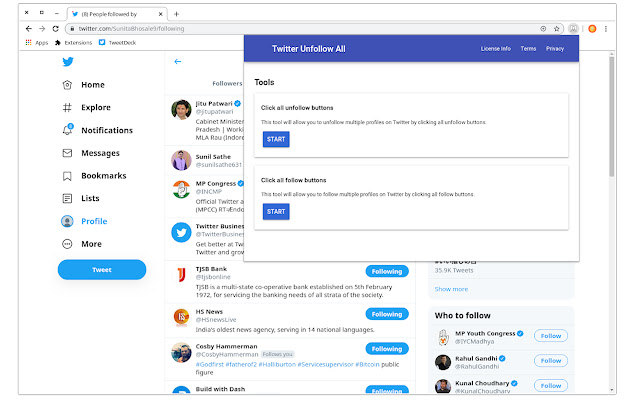Click the notifications bell icon
The width and height of the screenshot is (640, 400).
click(x=67, y=130)
